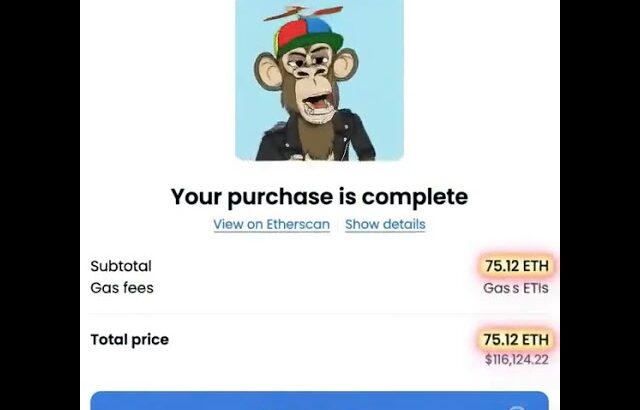
Task: Click the $116,124.22 USD value
Action: pyautogui.click(x=517, y=359)
